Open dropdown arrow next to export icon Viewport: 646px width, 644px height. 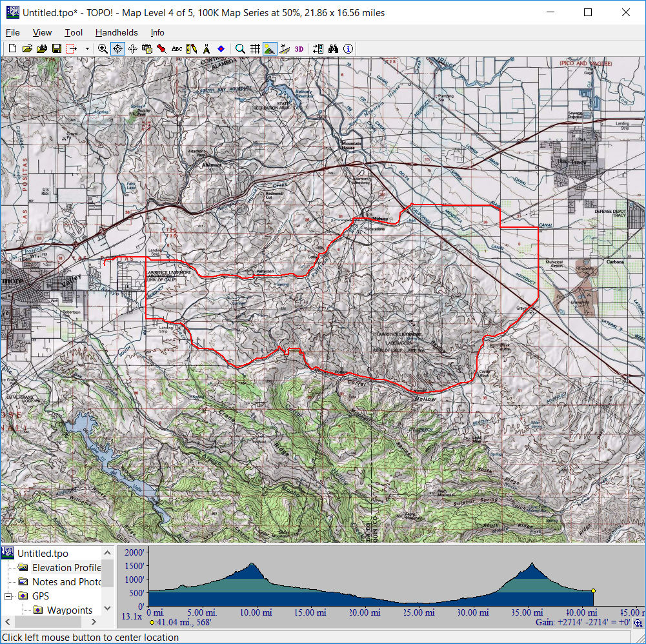(x=87, y=48)
